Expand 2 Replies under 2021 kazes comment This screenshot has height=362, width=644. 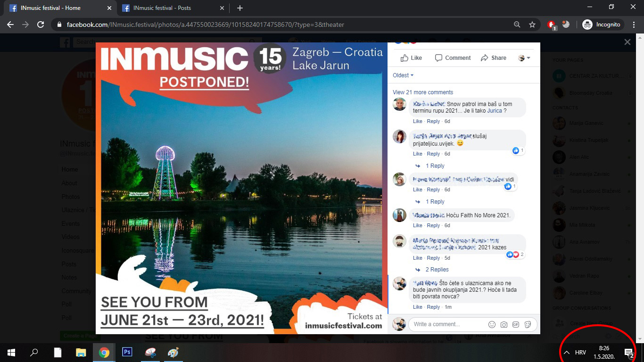(x=437, y=270)
